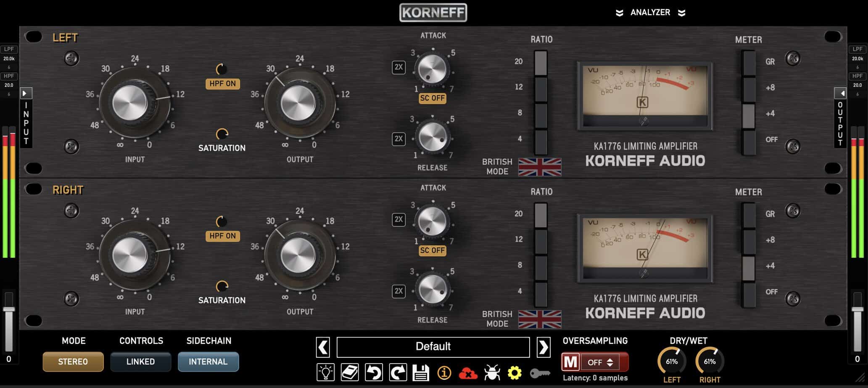Image resolution: width=868 pixels, height=388 pixels.
Task: Expand the Output side panel arrow
Action: 840,93
